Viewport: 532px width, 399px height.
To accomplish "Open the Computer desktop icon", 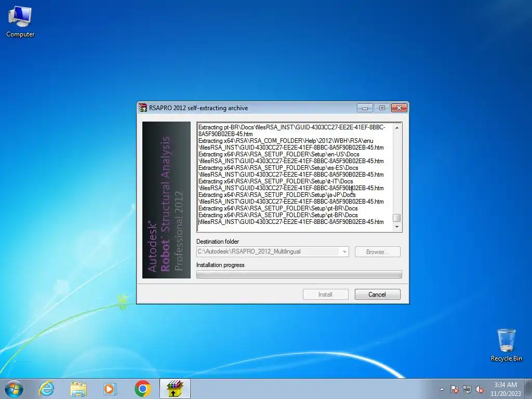I will click(x=20, y=22).
